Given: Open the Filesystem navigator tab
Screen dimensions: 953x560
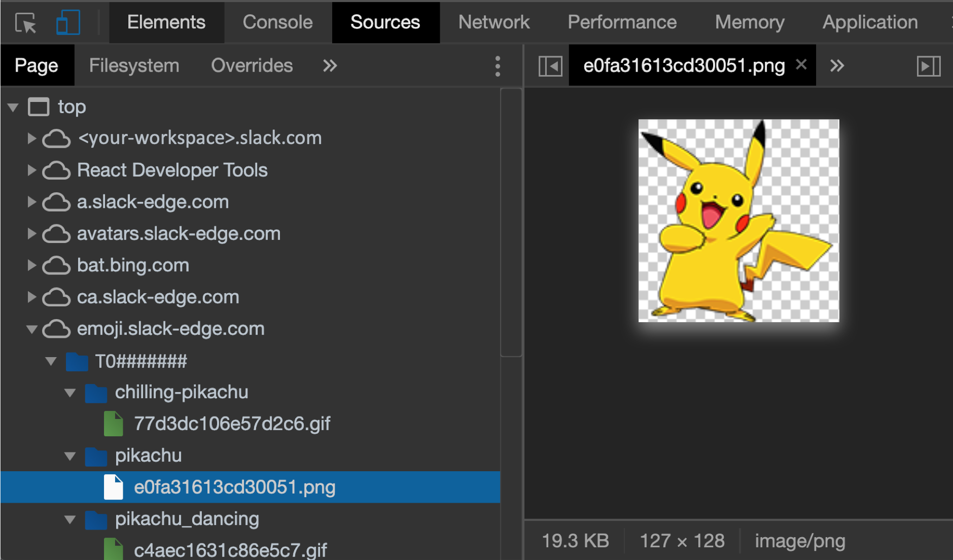Looking at the screenshot, I should [x=134, y=65].
